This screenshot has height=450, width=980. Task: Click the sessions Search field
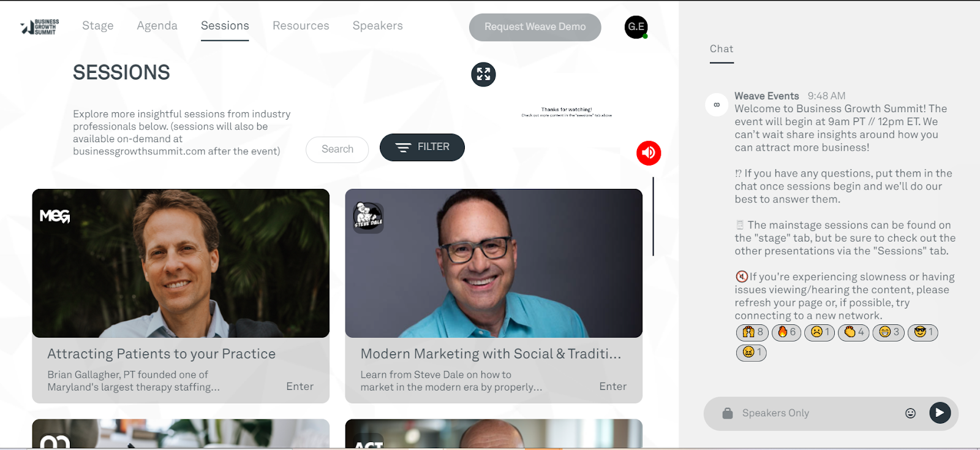point(337,149)
